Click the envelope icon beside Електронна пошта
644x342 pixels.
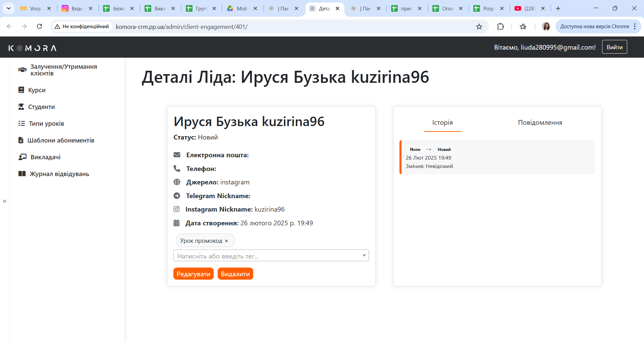[177, 155]
